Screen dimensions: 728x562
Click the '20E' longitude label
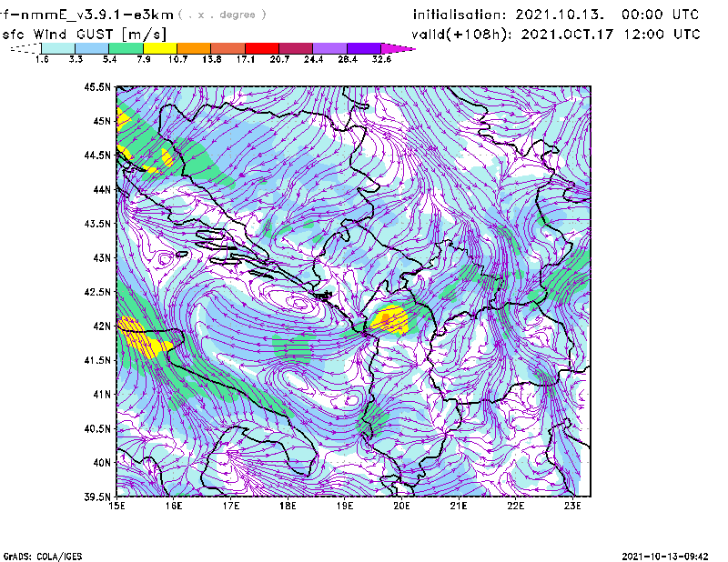click(401, 506)
